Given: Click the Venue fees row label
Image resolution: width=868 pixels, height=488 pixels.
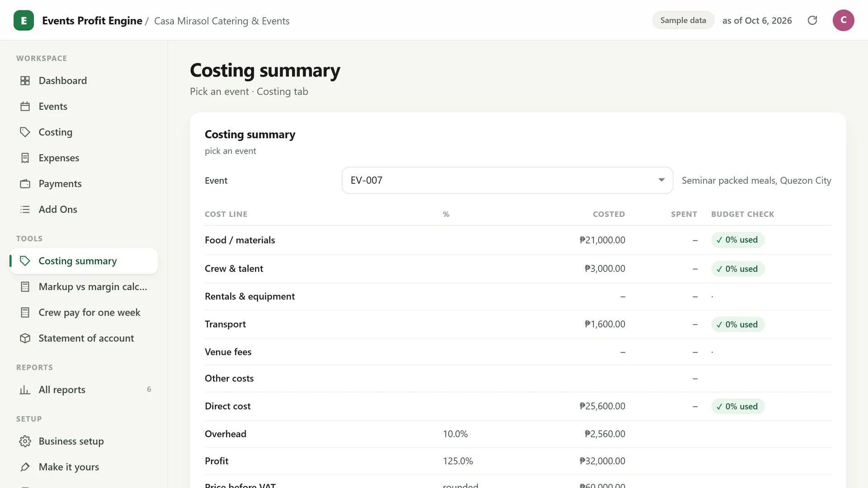Looking at the screenshot, I should click(x=228, y=352).
